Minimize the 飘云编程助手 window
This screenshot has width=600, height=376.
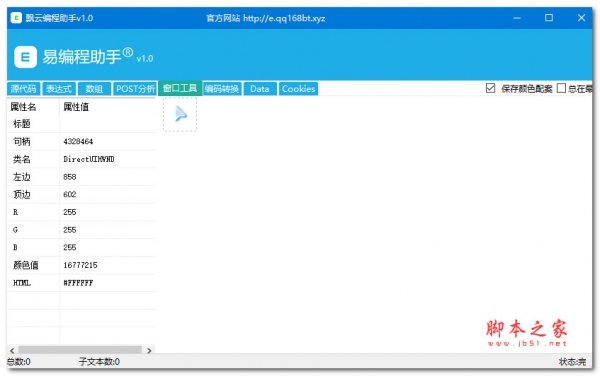point(517,18)
